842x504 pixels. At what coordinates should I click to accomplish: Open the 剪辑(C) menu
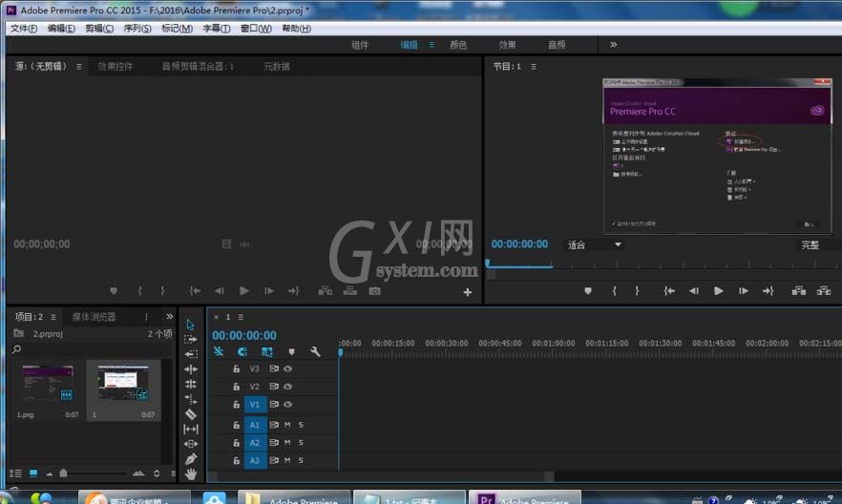click(99, 29)
